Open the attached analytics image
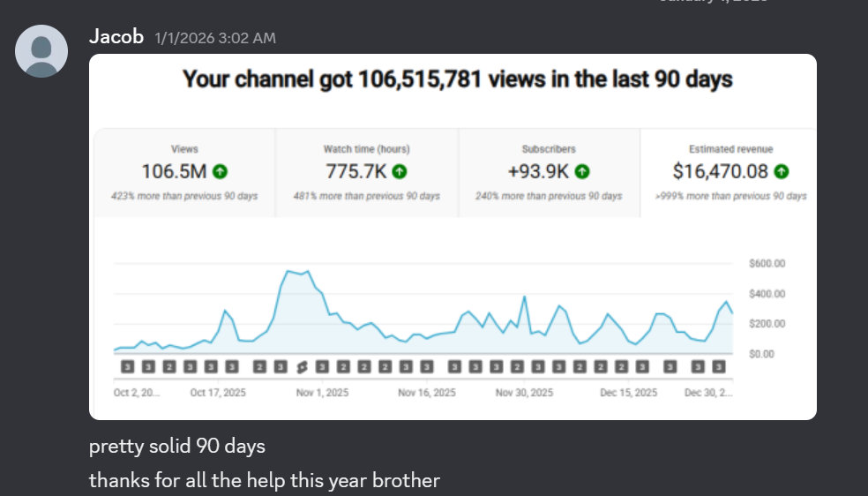 tap(453, 237)
